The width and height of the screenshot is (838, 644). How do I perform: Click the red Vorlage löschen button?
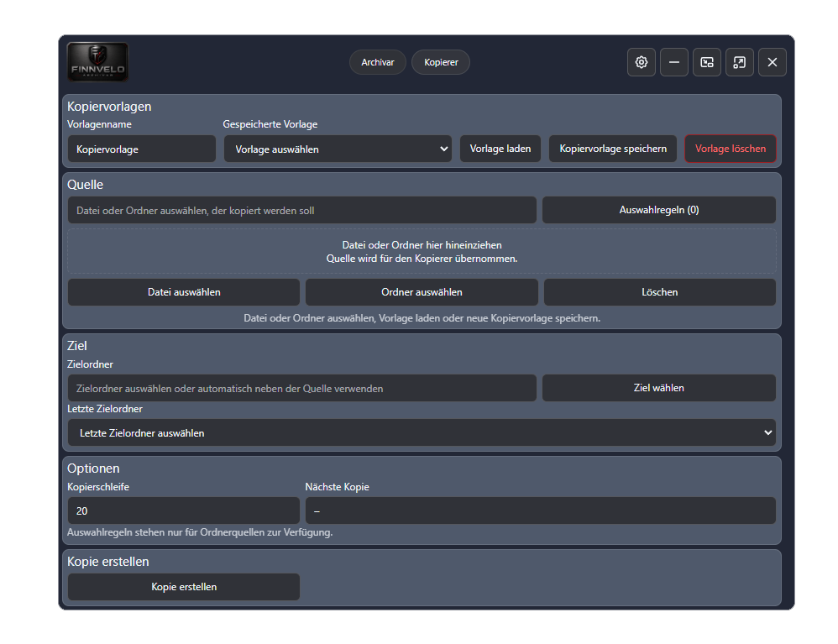(730, 149)
